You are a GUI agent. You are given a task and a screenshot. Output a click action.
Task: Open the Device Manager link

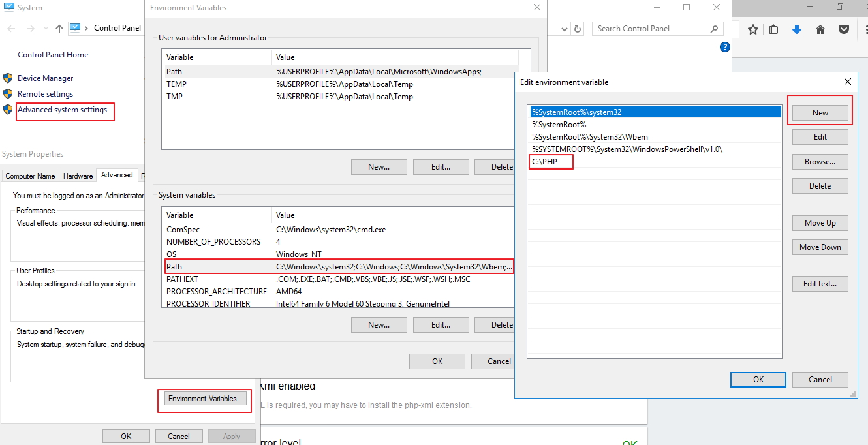(x=46, y=78)
